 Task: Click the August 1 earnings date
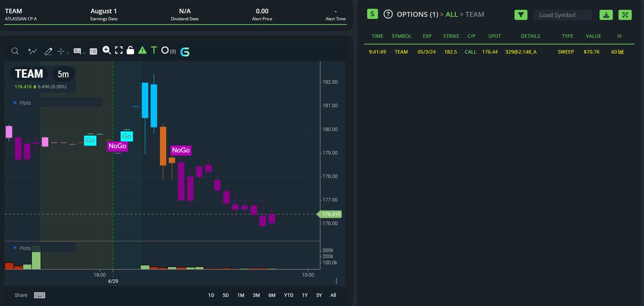(x=104, y=11)
